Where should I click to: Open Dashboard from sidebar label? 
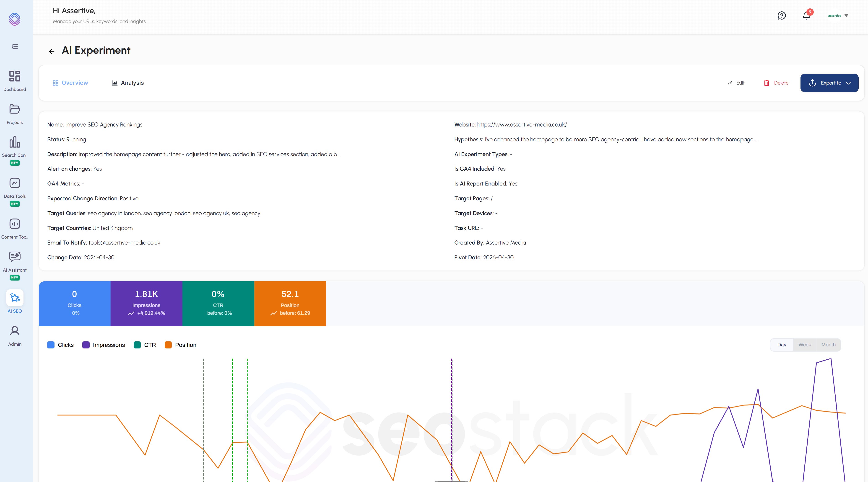click(15, 89)
